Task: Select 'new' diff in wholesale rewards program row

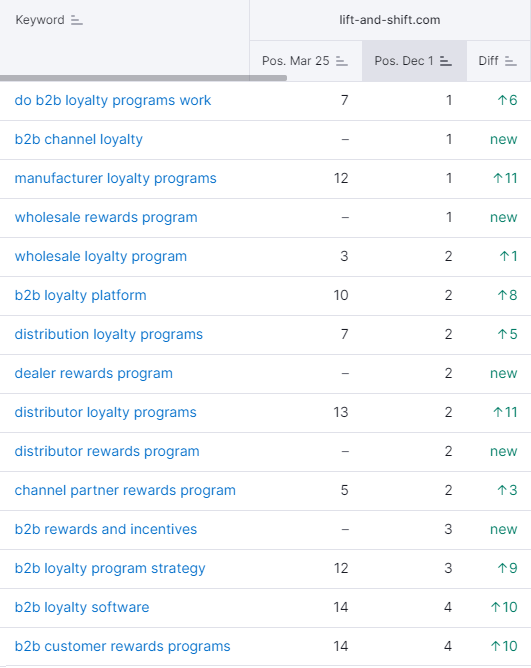Action: coord(503,217)
